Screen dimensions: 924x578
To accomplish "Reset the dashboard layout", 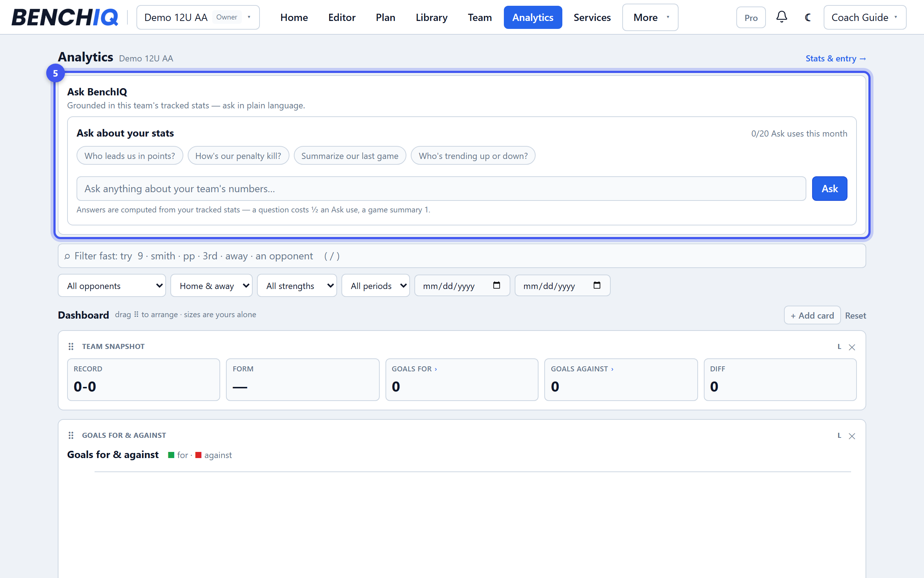I will coord(855,315).
